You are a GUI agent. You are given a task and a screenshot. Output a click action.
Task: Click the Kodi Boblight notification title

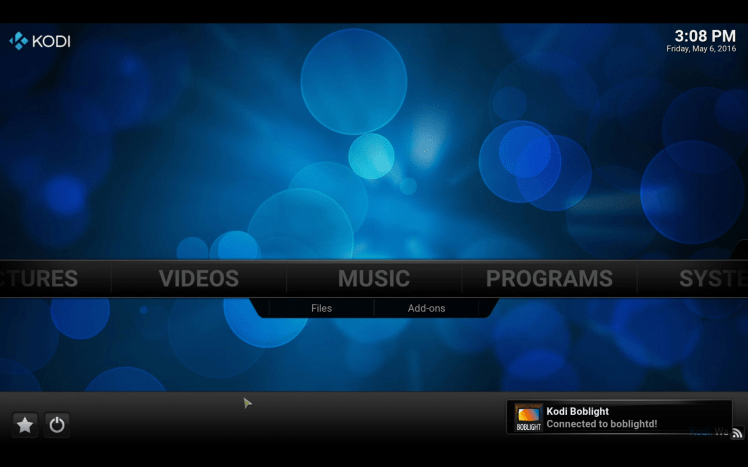click(577, 411)
